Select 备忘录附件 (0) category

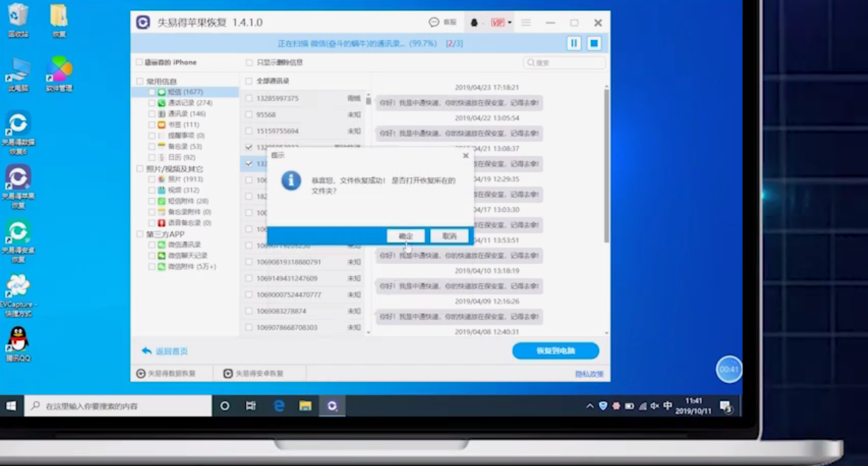(x=189, y=212)
